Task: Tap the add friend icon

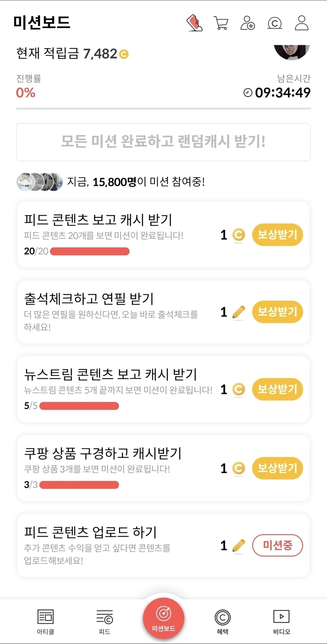Action: (247, 23)
